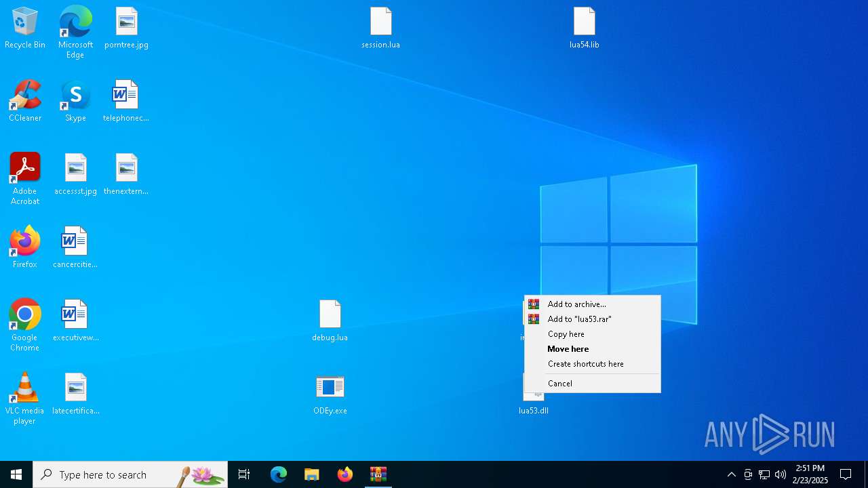Image resolution: width=868 pixels, height=488 pixels.
Task: Choose Add to archive... in context menu
Action: 593,304
